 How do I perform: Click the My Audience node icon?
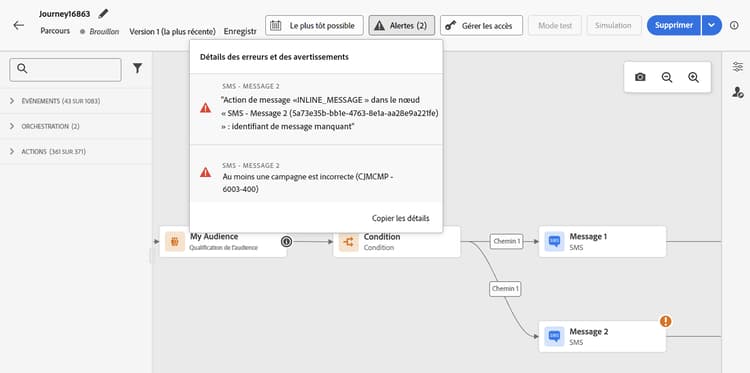coord(175,242)
